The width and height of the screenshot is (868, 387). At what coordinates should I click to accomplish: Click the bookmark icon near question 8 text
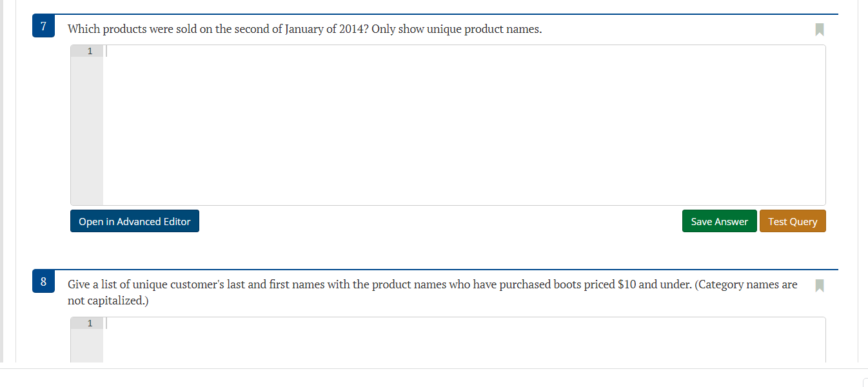(820, 285)
